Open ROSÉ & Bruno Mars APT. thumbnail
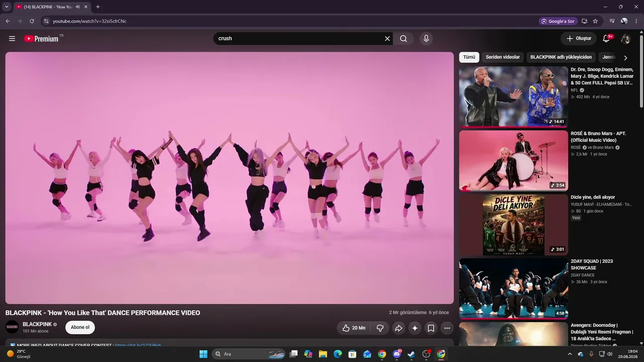The image size is (644, 362). (513, 161)
